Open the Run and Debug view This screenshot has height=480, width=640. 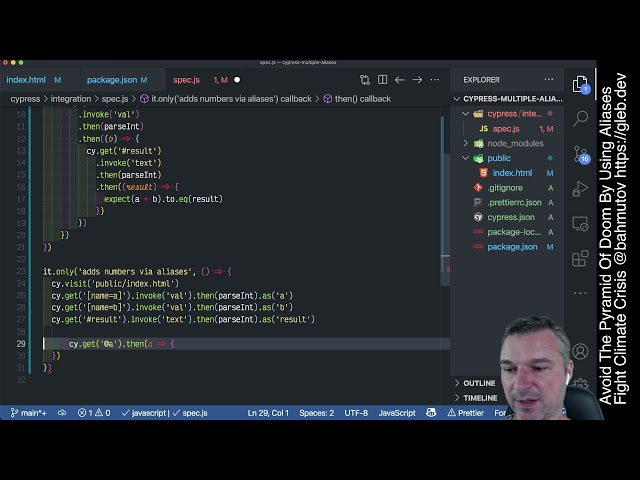click(580, 189)
